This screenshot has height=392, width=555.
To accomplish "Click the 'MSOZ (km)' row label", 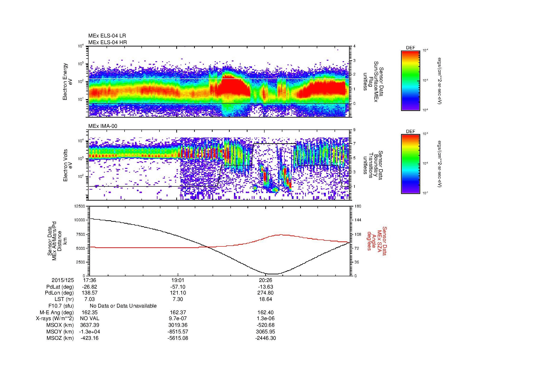I will pos(60,338).
